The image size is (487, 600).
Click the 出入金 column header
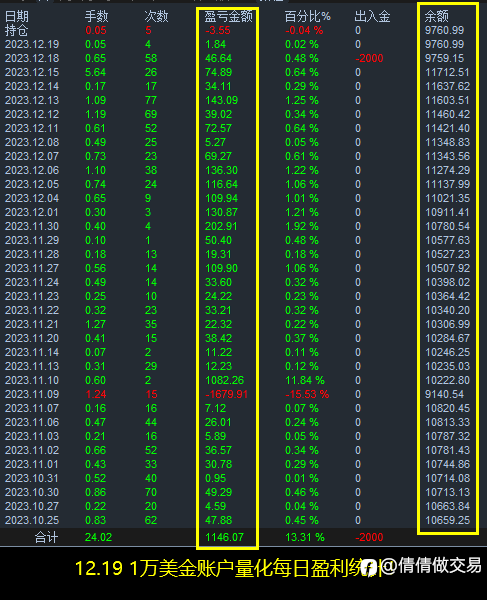372,16
